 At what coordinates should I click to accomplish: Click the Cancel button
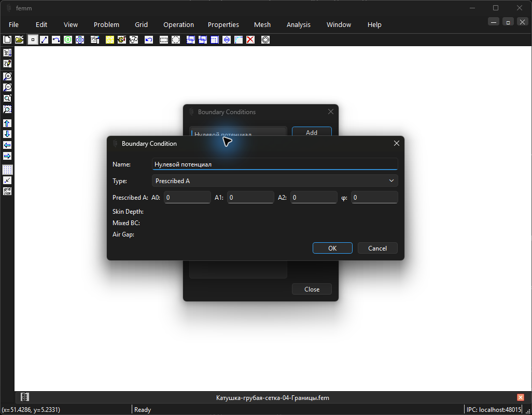tap(377, 248)
